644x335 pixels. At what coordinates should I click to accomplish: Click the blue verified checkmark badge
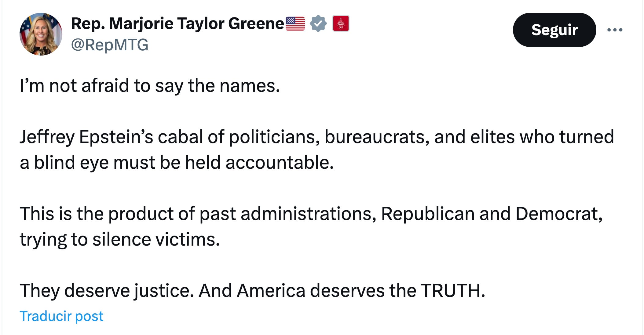(x=318, y=23)
